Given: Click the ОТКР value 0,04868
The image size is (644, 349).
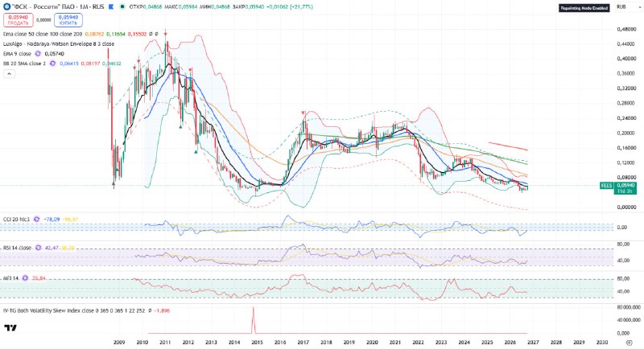Looking at the screenshot, I should [x=152, y=7].
